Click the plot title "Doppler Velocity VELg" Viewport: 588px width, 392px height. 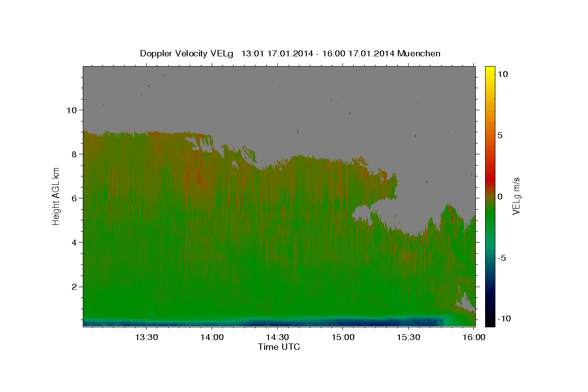pos(188,53)
